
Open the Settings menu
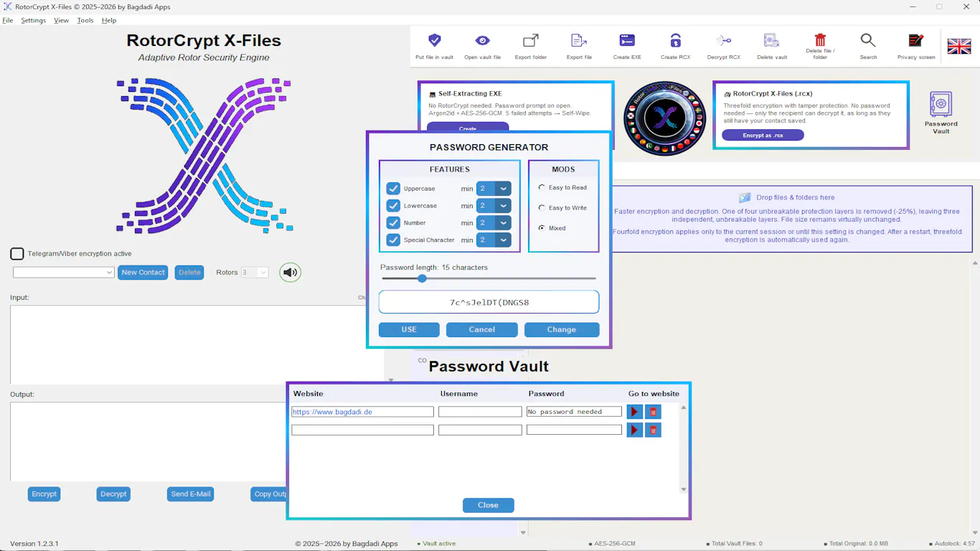click(x=34, y=20)
